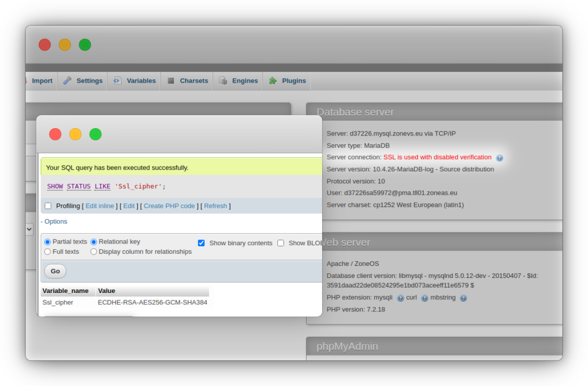Enable the Profiling checkbox
Screen dimensions: 588x386
[x=48, y=206]
